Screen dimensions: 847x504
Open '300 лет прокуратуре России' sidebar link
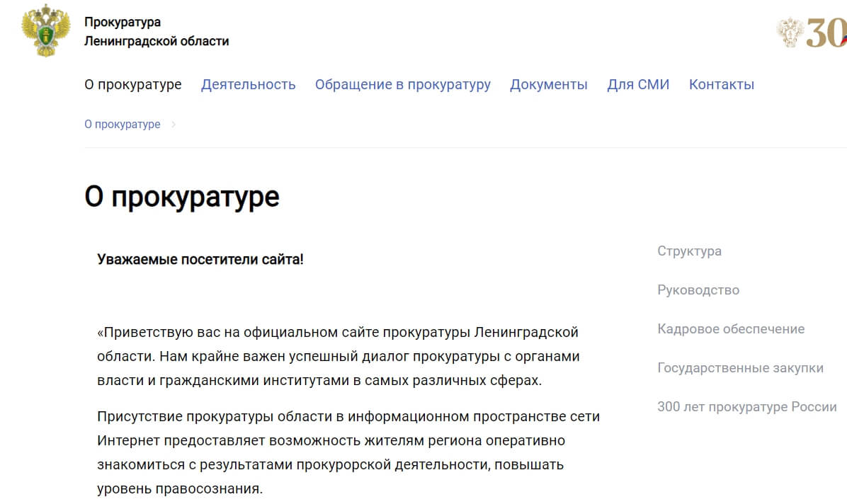tap(747, 407)
